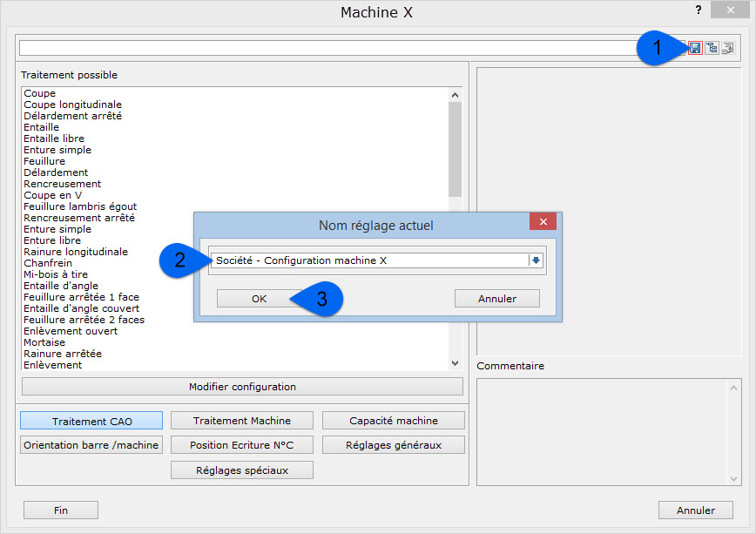Open Orientation barre /machine settings
756x534 pixels.
[91, 445]
